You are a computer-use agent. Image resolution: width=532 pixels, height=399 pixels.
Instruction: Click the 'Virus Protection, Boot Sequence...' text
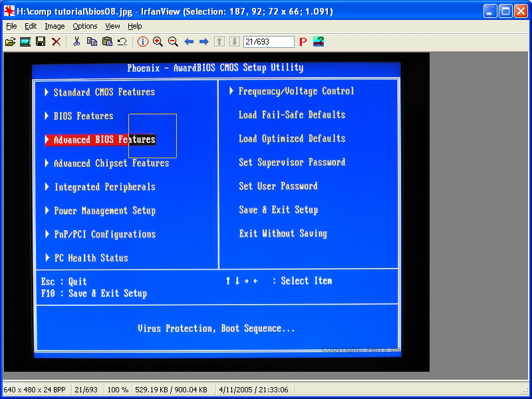coord(216,329)
